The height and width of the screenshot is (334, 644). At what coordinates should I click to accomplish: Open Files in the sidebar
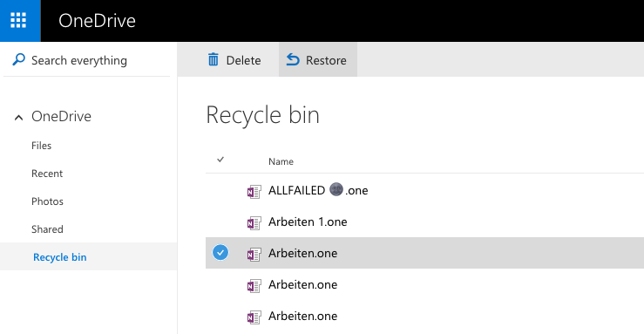tap(42, 146)
